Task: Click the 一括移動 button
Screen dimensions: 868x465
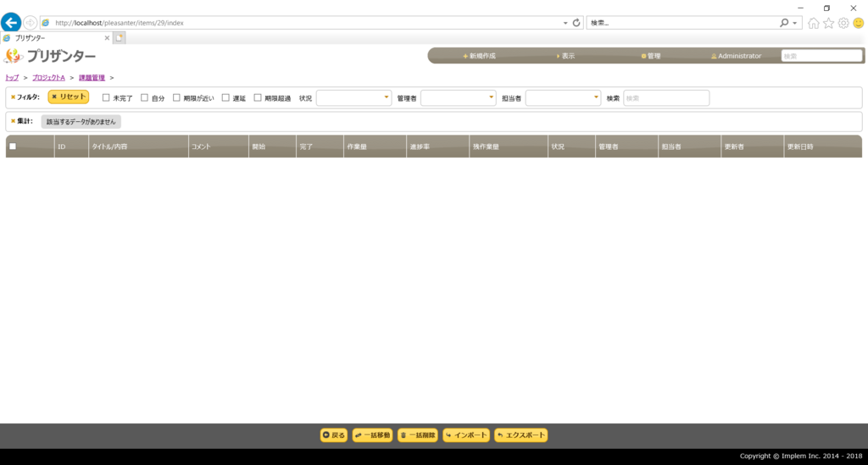Action: 373,435
